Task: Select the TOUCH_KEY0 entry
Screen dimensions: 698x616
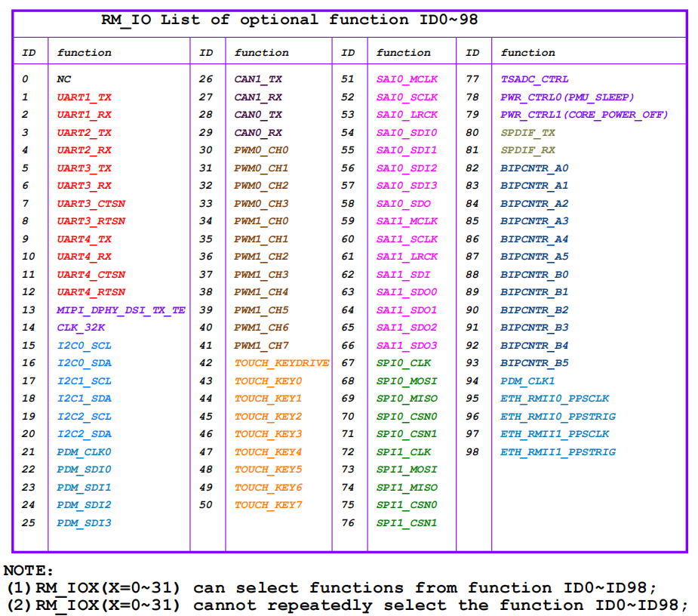Action: 269,381
